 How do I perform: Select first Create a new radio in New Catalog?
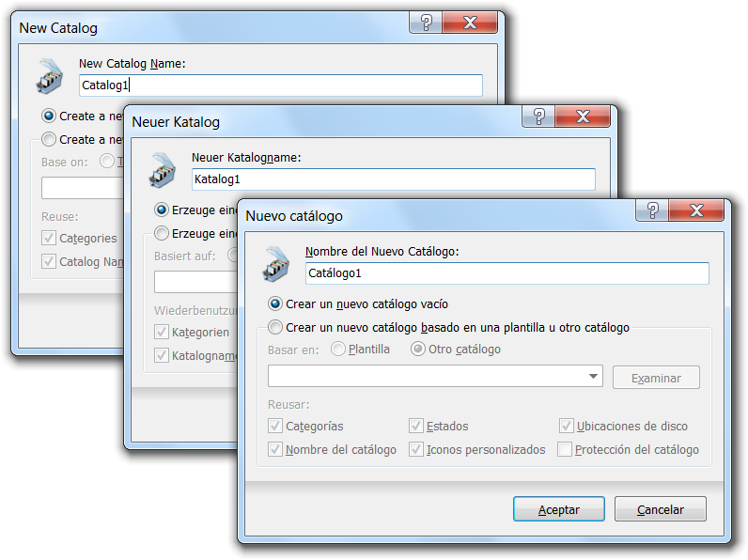tap(49, 116)
